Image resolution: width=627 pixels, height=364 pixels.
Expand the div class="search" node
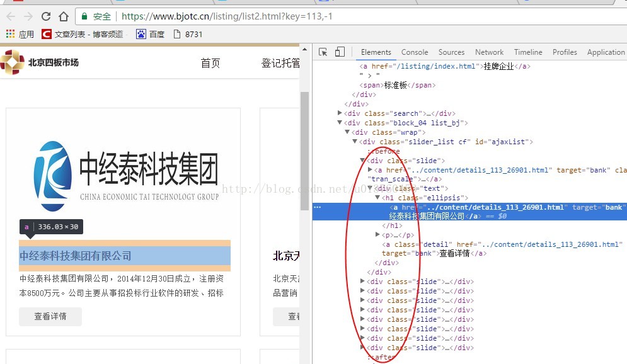340,113
